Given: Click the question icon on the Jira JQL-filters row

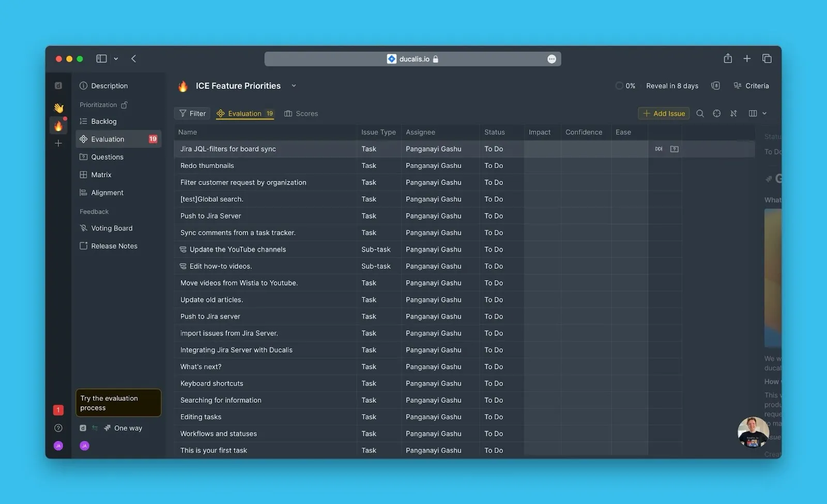Looking at the screenshot, I should click(675, 149).
